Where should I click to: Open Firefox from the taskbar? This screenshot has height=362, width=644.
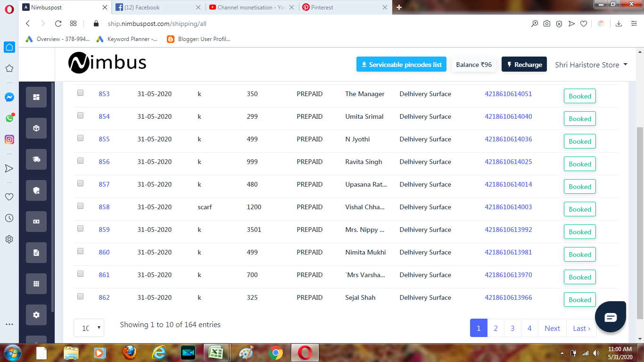click(130, 353)
